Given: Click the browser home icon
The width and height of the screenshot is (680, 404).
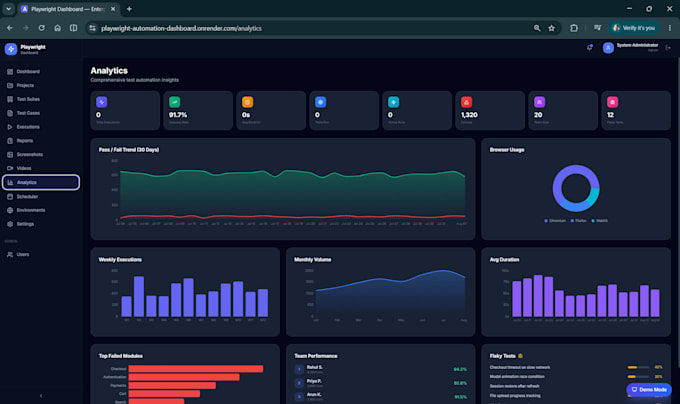Looking at the screenshot, I should point(57,28).
